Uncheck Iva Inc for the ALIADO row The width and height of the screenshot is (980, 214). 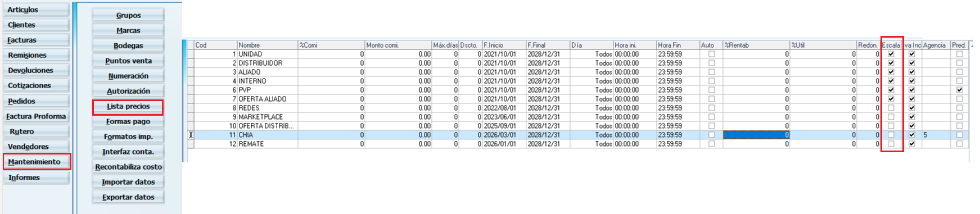[x=912, y=72]
